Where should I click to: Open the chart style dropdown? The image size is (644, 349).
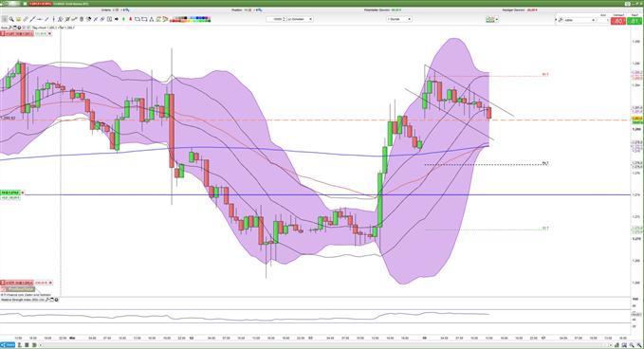pos(491,19)
